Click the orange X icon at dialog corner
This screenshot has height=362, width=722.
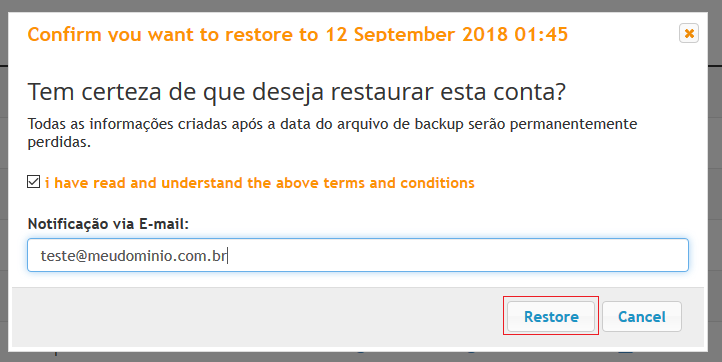click(x=689, y=33)
